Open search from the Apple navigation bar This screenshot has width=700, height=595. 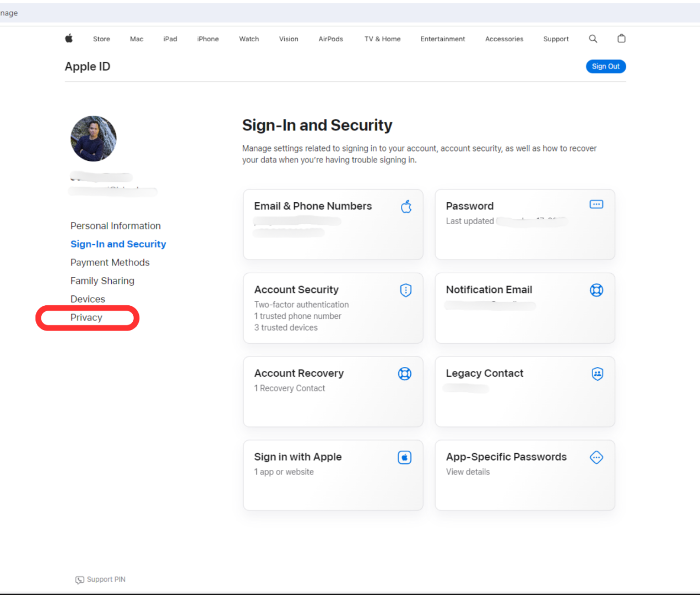click(x=593, y=39)
